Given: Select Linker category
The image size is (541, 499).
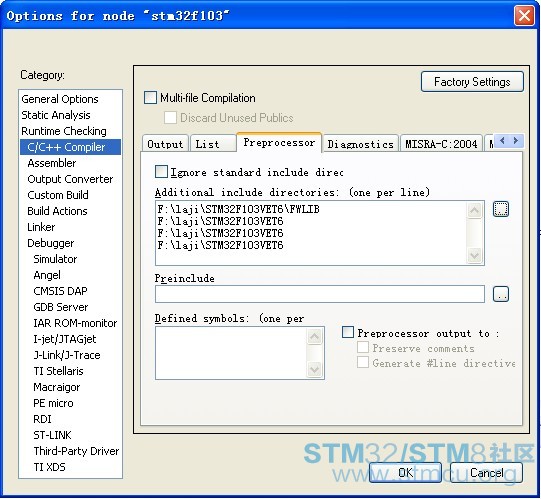Looking at the screenshot, I should (x=70, y=227).
